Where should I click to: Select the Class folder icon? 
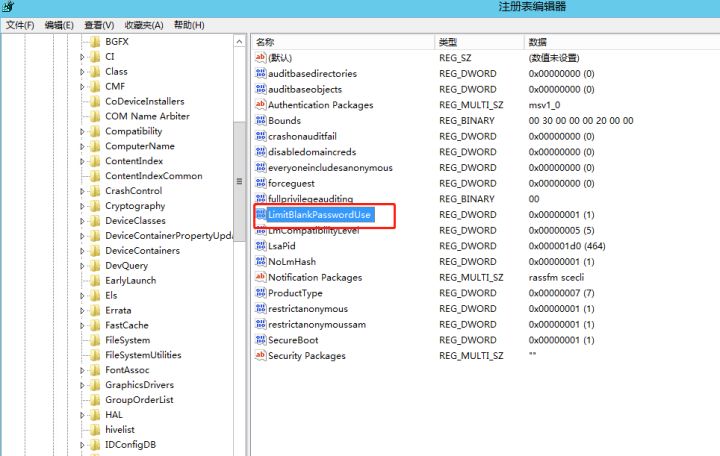[95, 72]
